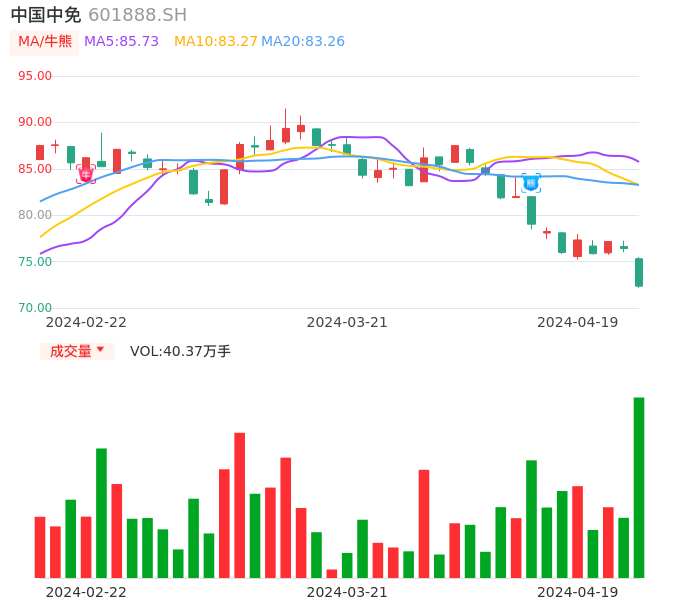Select the tallest green volume bar
The height and width of the screenshot is (606, 686).
[x=638, y=487]
